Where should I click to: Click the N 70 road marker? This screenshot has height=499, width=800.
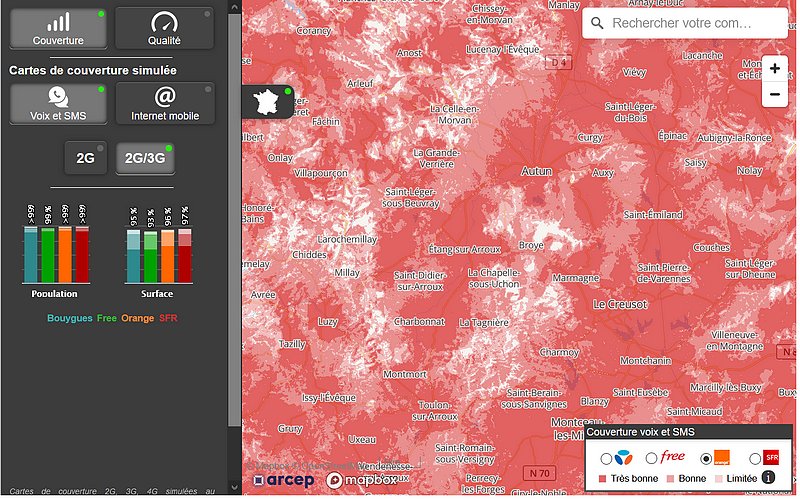pyautogui.click(x=539, y=473)
